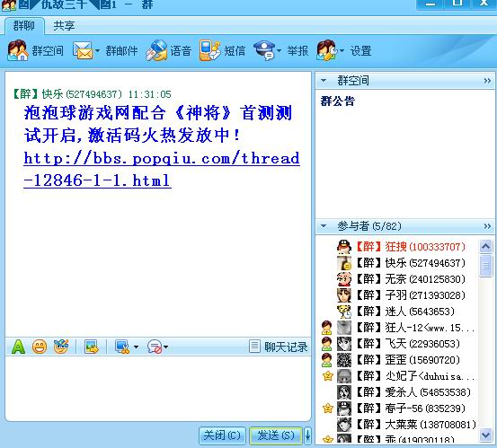Open the 设置 group settings icon

[327, 50]
